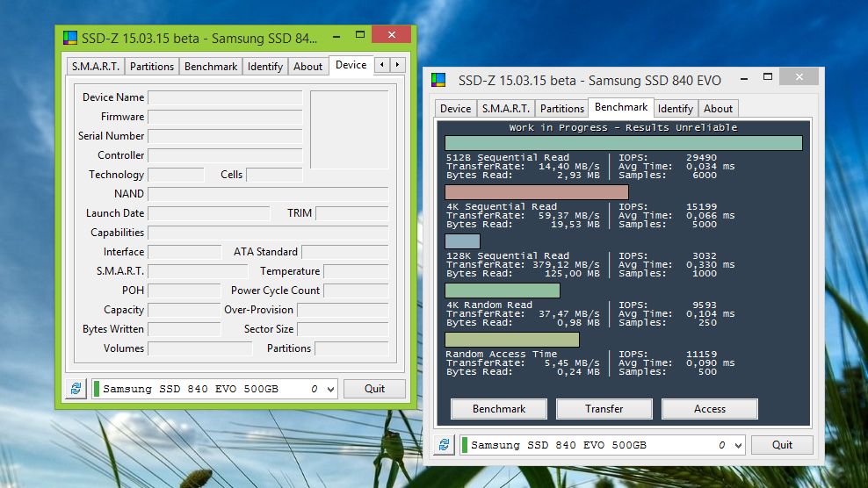Click the Over-Provision field
Viewport: 868px width, 488px height.
click(x=344, y=310)
